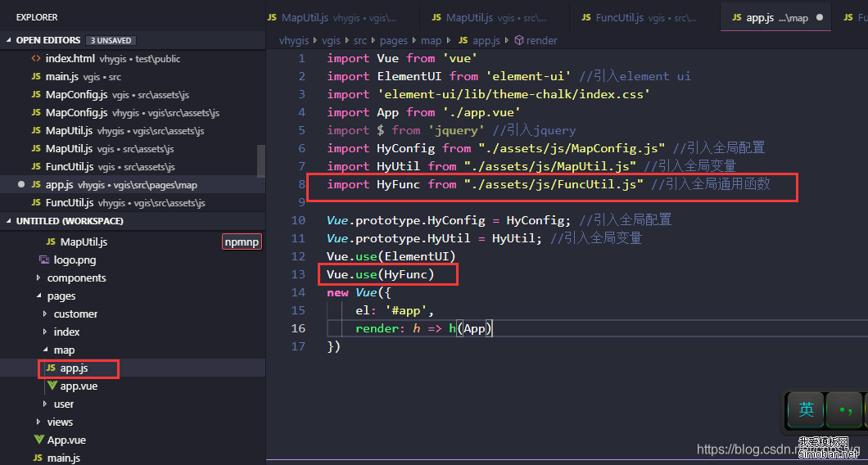
Task: Expand the components folder
Action: pos(38,278)
